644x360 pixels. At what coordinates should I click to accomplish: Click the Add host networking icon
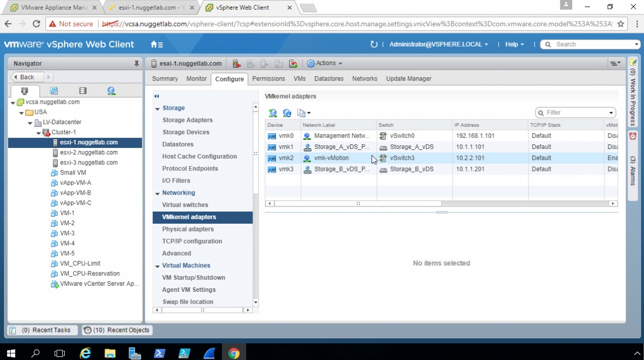tap(273, 113)
